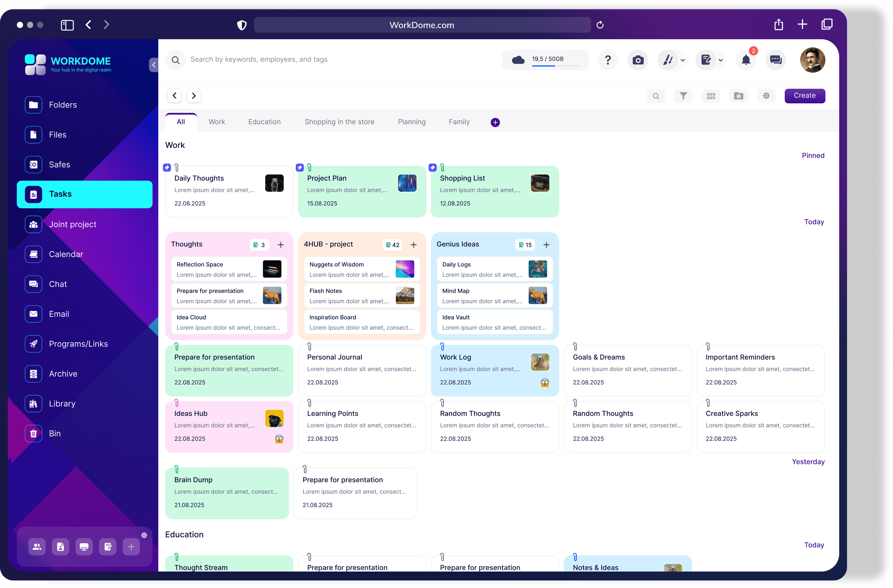Select the Planning tab
The width and height of the screenshot is (893, 588).
(x=412, y=122)
